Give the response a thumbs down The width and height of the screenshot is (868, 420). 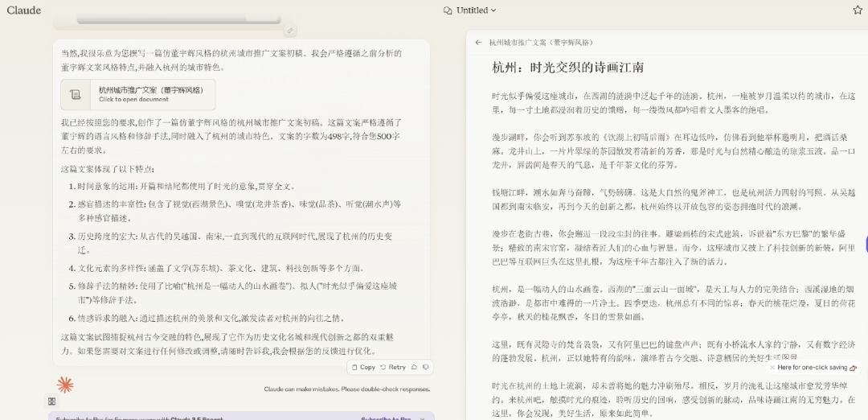pos(425,367)
